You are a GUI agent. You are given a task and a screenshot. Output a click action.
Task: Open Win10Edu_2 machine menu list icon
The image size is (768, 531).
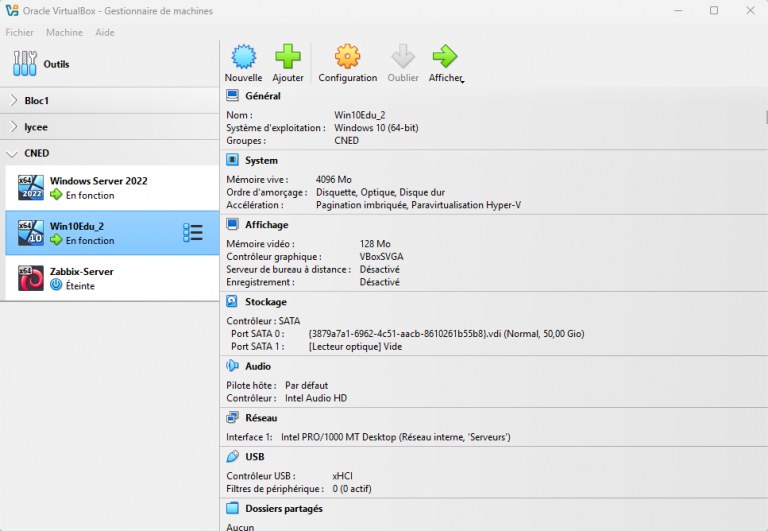193,233
